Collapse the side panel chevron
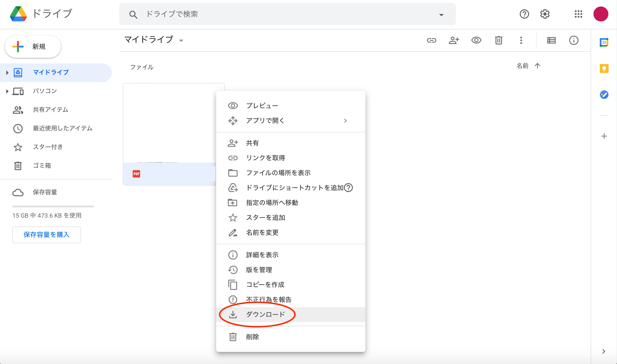Image resolution: width=617 pixels, height=364 pixels. [x=604, y=351]
